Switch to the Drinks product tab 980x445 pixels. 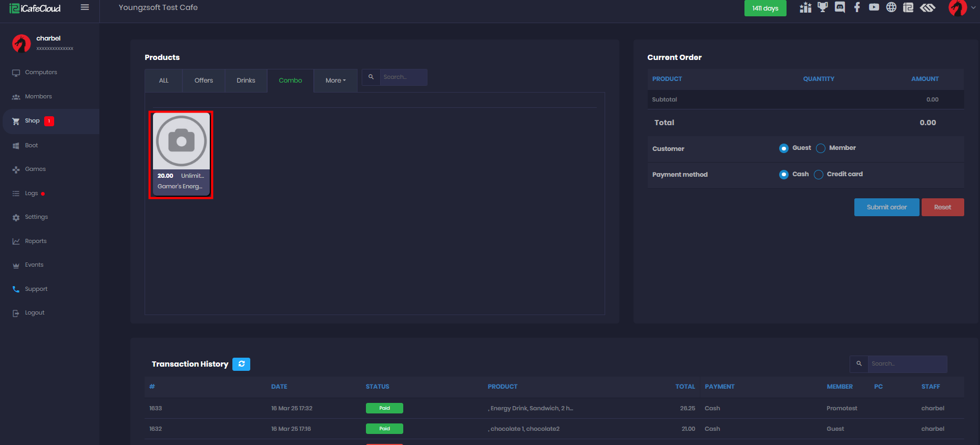point(246,80)
